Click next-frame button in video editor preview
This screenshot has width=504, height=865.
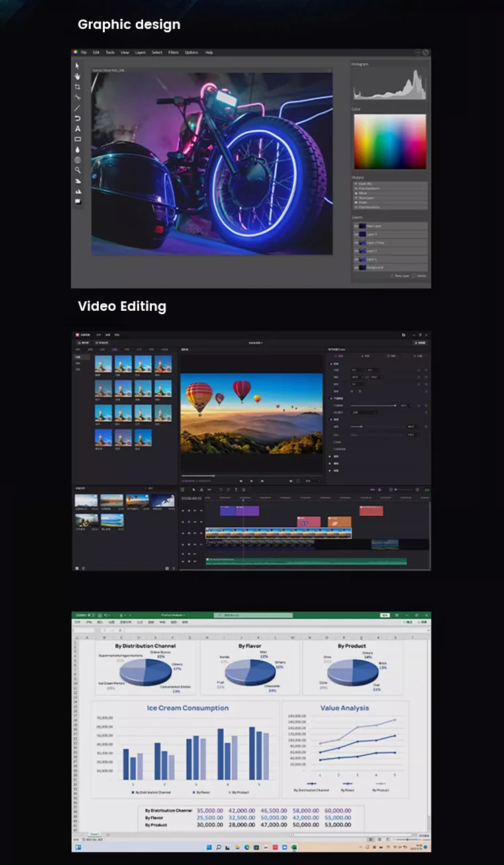click(263, 481)
